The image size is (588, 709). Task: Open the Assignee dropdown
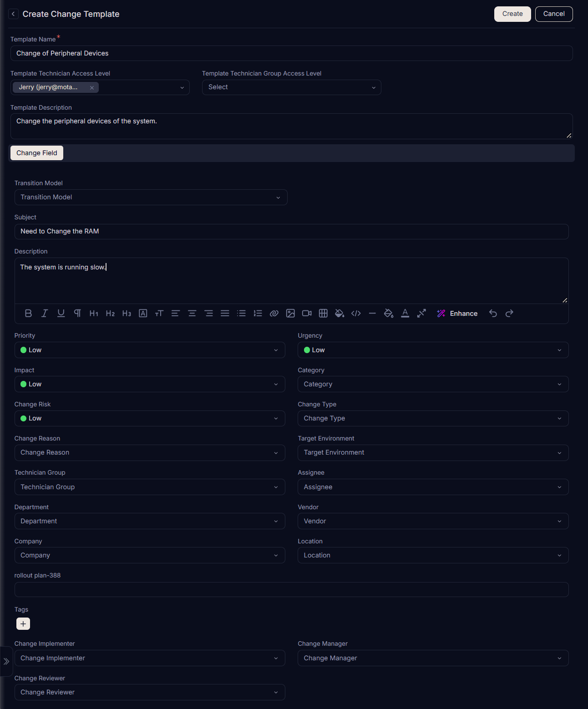tap(433, 487)
